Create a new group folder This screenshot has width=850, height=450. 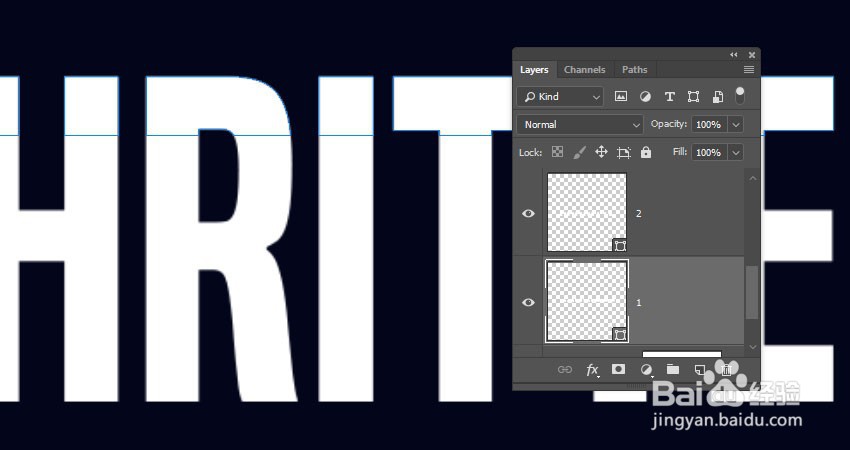[x=673, y=369]
